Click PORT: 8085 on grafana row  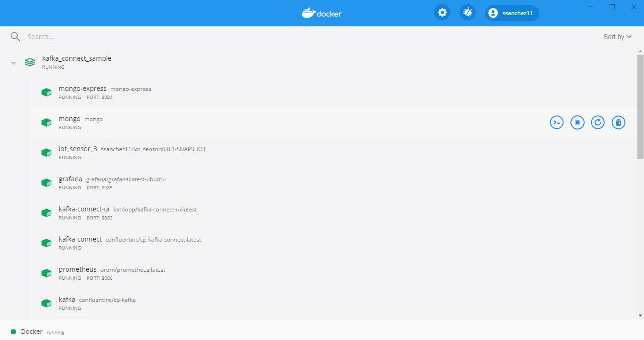pos(99,188)
